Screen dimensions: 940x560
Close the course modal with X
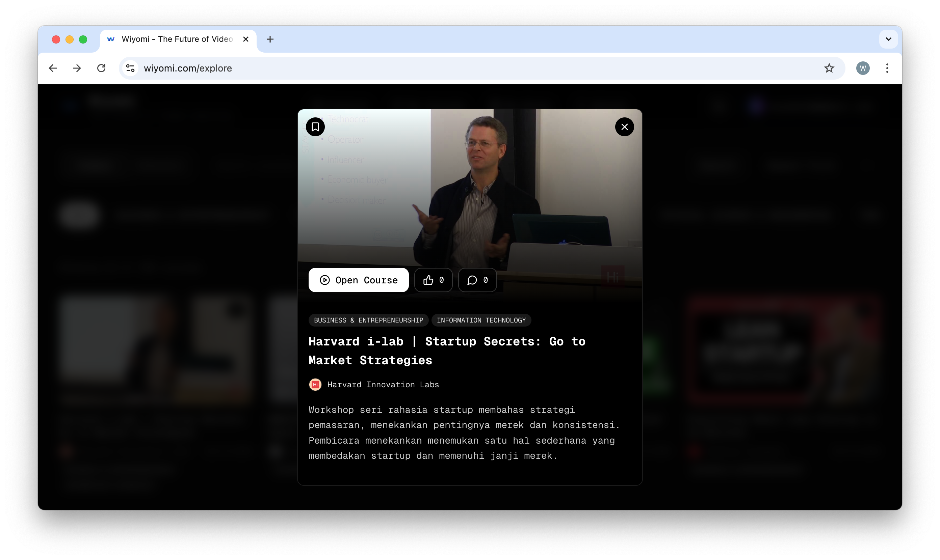624,127
